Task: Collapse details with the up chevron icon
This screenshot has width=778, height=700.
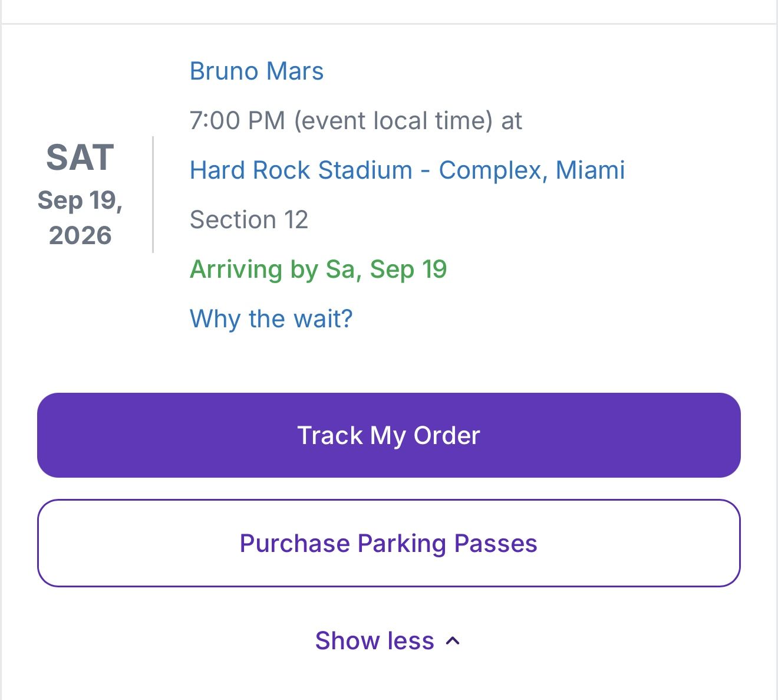Action: pos(453,641)
